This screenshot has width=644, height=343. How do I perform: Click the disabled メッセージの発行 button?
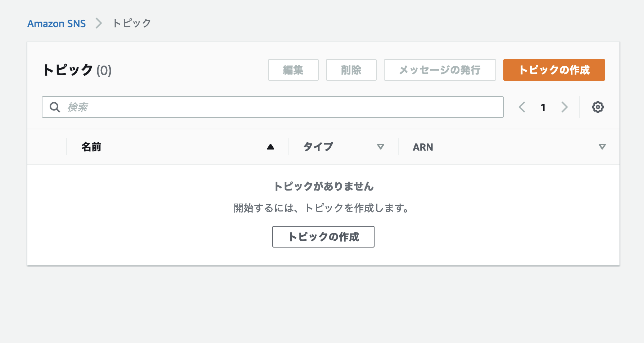439,70
